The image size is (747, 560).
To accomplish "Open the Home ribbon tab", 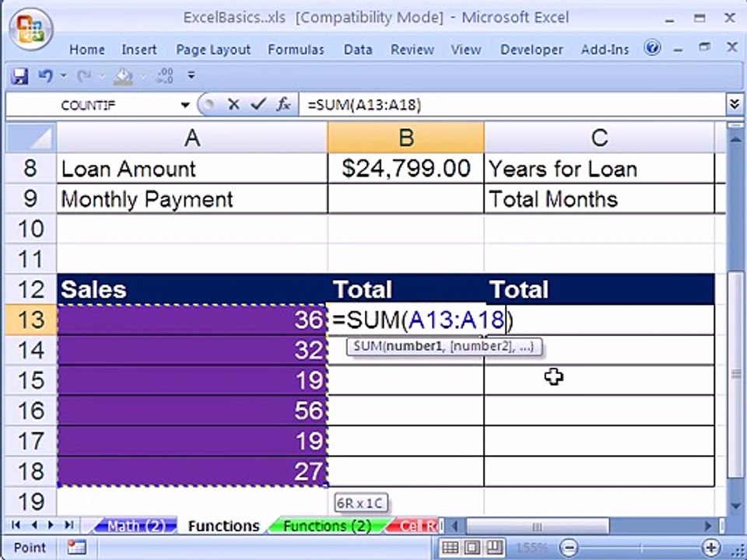I will [86, 50].
